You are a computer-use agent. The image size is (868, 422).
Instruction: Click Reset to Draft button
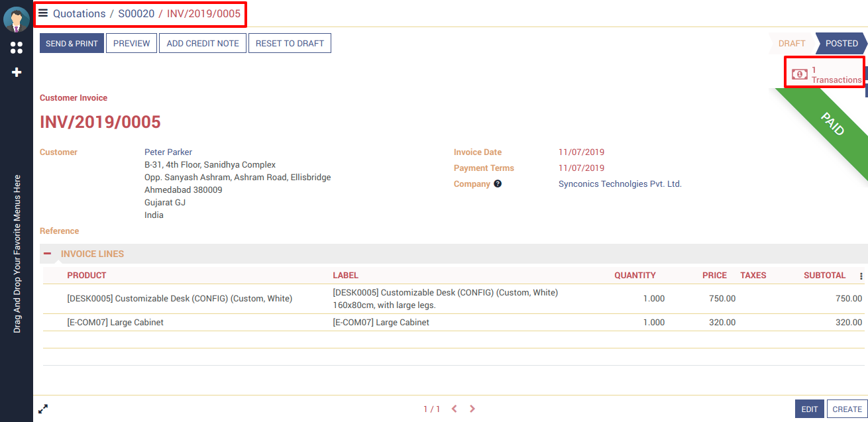[x=290, y=44]
